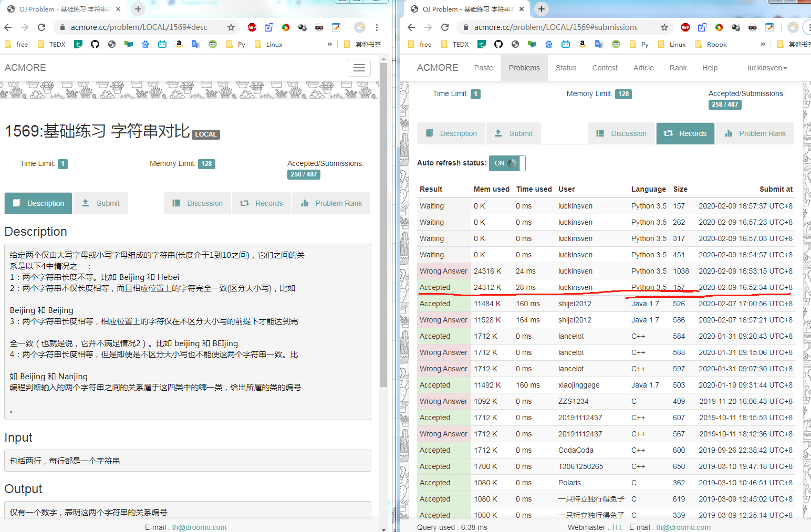The width and height of the screenshot is (811, 532).
Task: Open the Paste page in ACMORE navbar
Action: (483, 68)
